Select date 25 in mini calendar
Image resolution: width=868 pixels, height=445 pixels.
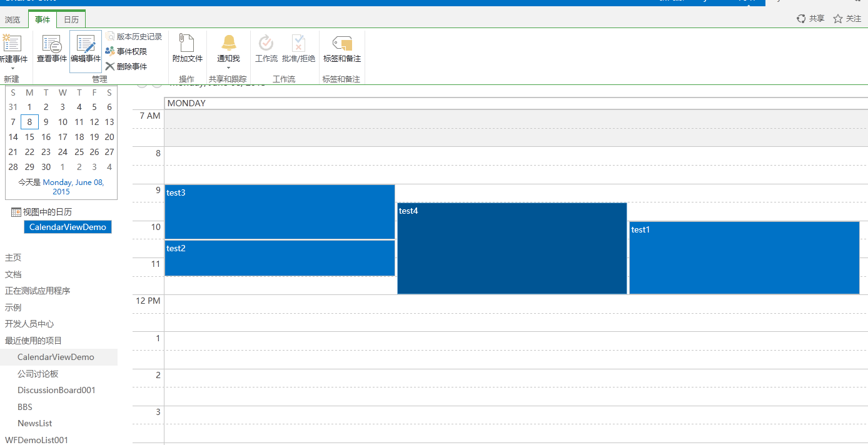79,152
